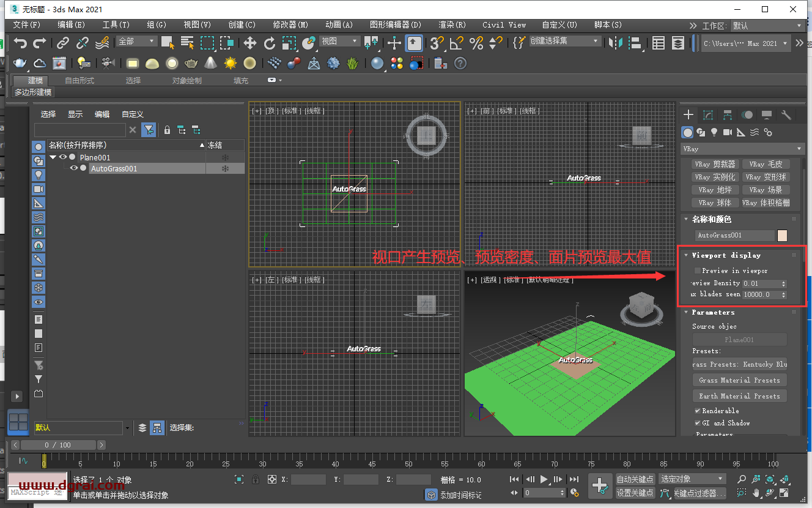Open the Utilities panel wrench icon
812x508 pixels.
click(786, 115)
